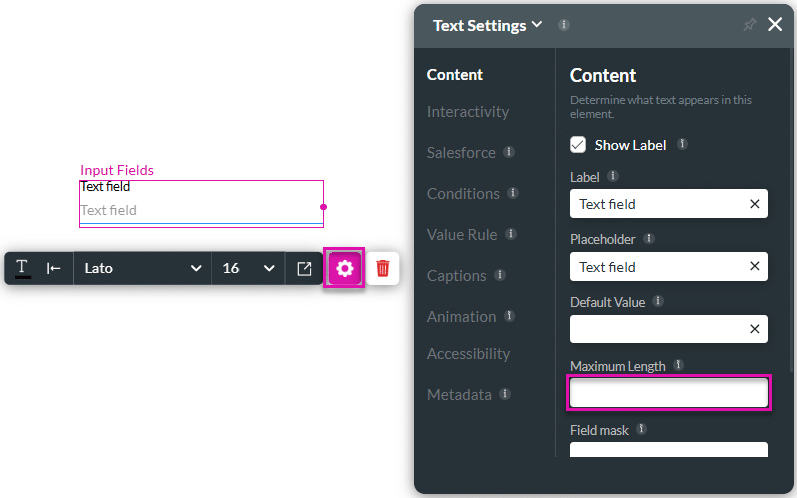Screen dimensions: 797x498
Task: Select the Conditions tab
Action: pyautogui.click(x=463, y=194)
